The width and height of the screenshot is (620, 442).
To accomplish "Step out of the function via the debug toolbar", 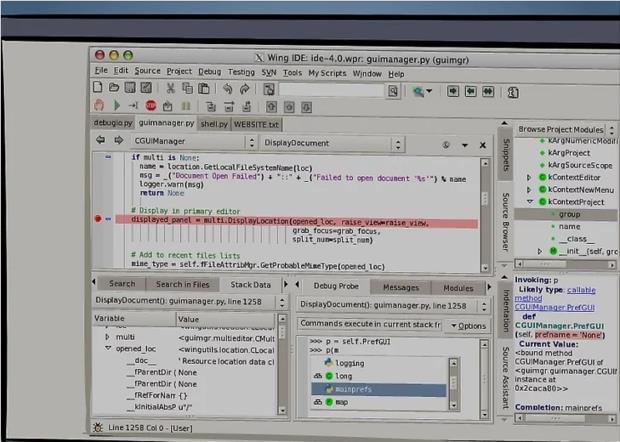I will pos(247,107).
